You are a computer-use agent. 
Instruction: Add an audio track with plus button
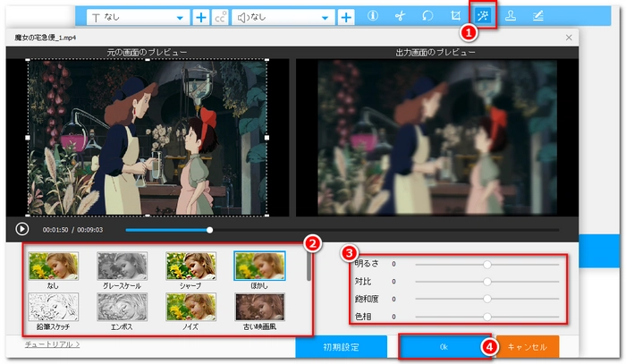pos(346,17)
